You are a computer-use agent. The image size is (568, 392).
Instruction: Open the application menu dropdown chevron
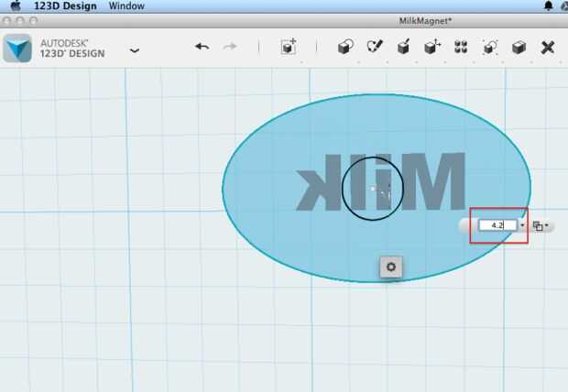tap(135, 50)
